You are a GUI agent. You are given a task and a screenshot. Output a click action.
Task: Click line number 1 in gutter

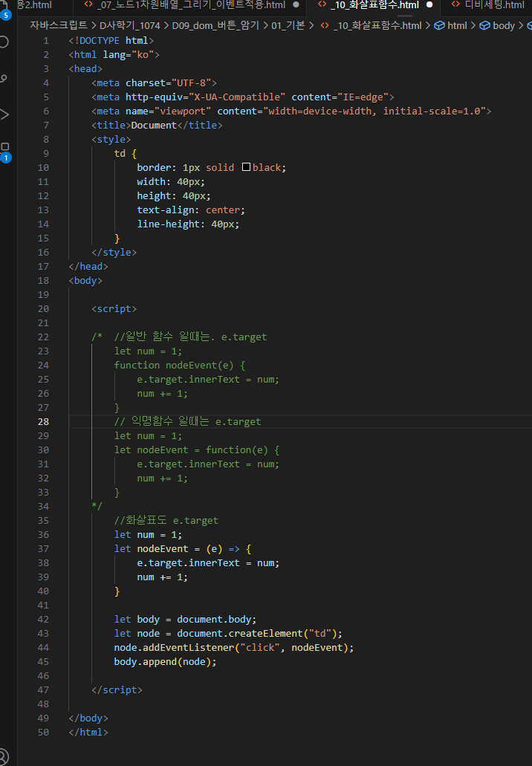click(46, 41)
